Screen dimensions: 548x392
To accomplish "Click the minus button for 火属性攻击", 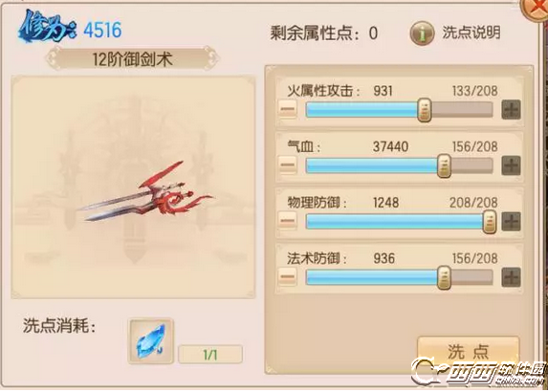I will click(x=288, y=109).
